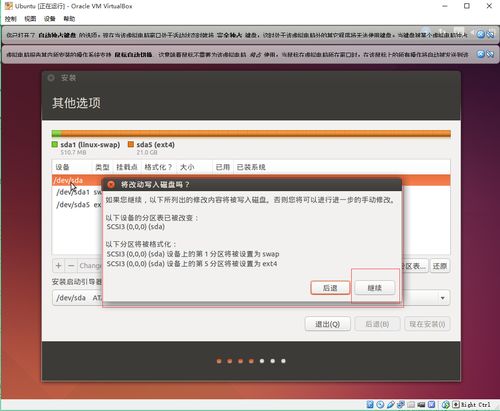Click the network adapters icon in status bar
Viewport: 500px width, 411px height.
click(x=401, y=404)
